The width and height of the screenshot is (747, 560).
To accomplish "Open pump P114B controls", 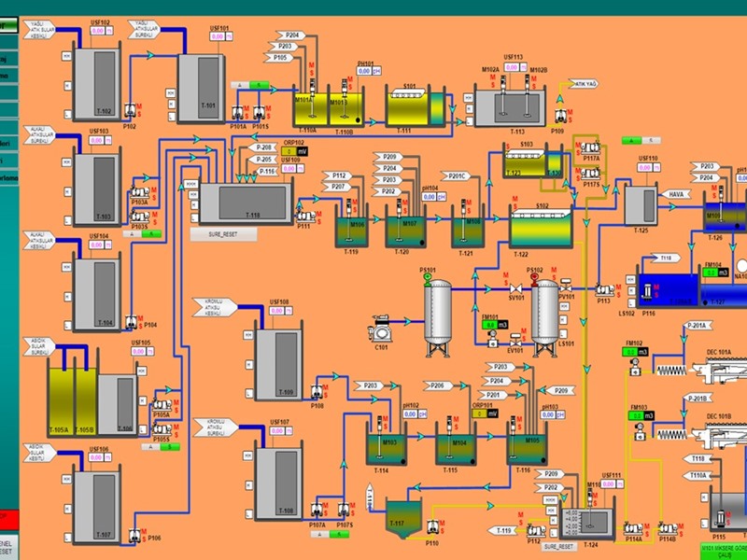I will click(x=669, y=528).
